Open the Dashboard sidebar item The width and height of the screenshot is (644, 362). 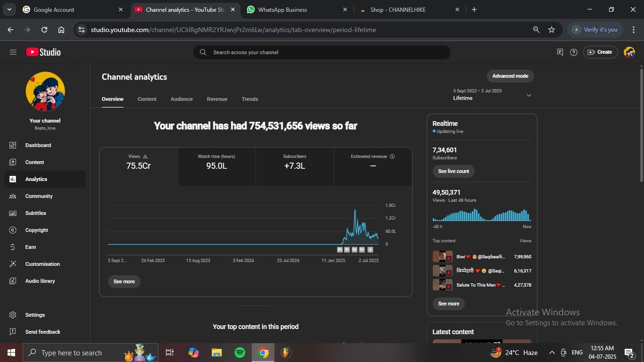45,145
